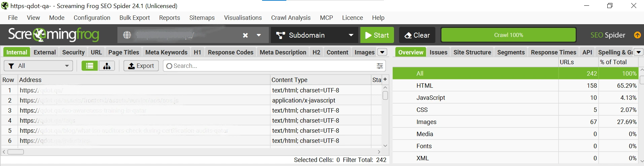Click the horizontal scrollbar thumb
Image resolution: width=644 pixels, height=166 pixels.
(16, 152)
